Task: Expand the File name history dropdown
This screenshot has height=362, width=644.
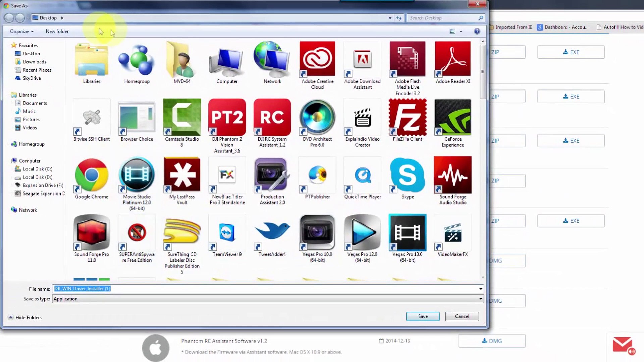Action: pos(481,289)
